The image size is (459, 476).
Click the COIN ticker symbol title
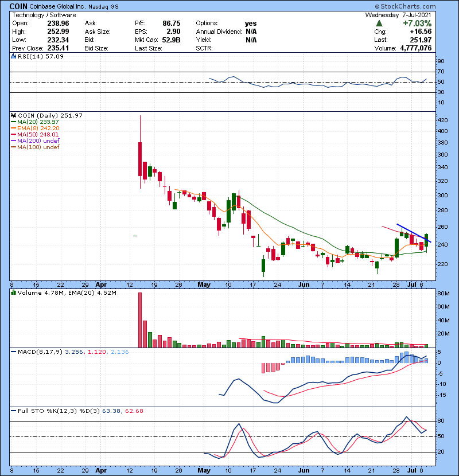coord(18,6)
